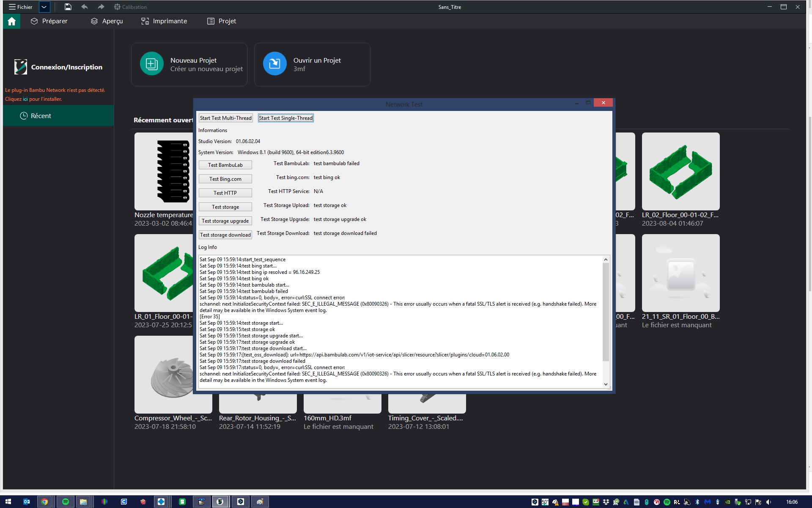Switch to the Imprimante tab

point(164,21)
